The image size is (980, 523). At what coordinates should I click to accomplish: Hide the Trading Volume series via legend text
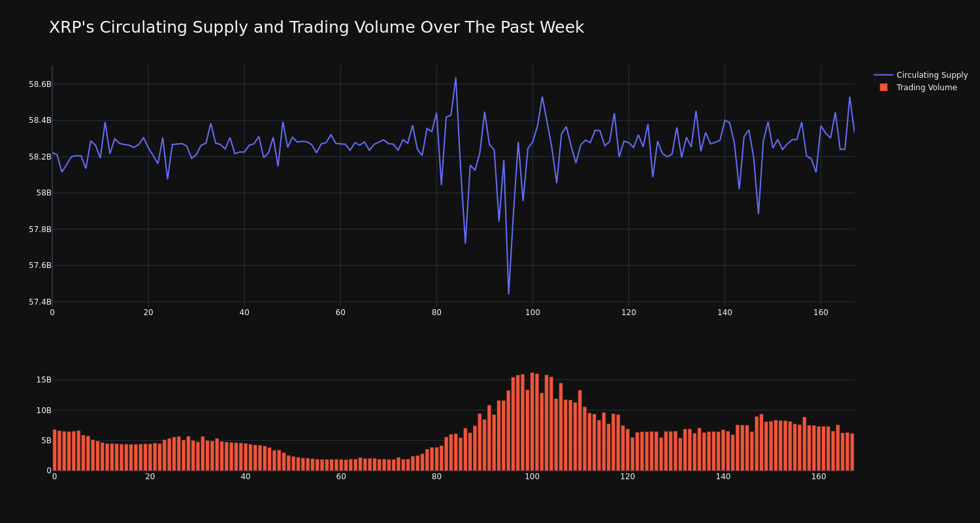click(926, 88)
